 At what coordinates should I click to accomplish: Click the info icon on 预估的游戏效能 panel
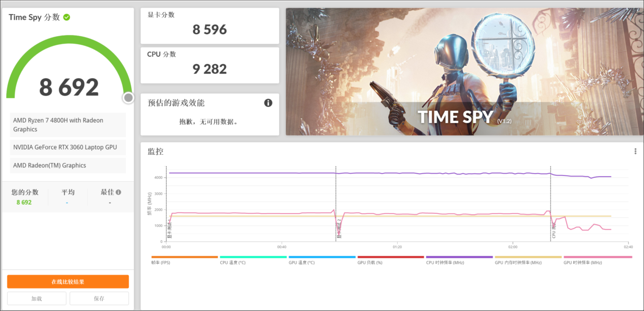pyautogui.click(x=268, y=102)
